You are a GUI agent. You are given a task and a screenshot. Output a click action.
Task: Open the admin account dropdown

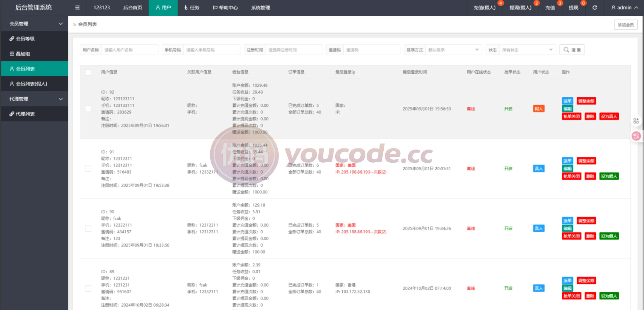point(625,8)
